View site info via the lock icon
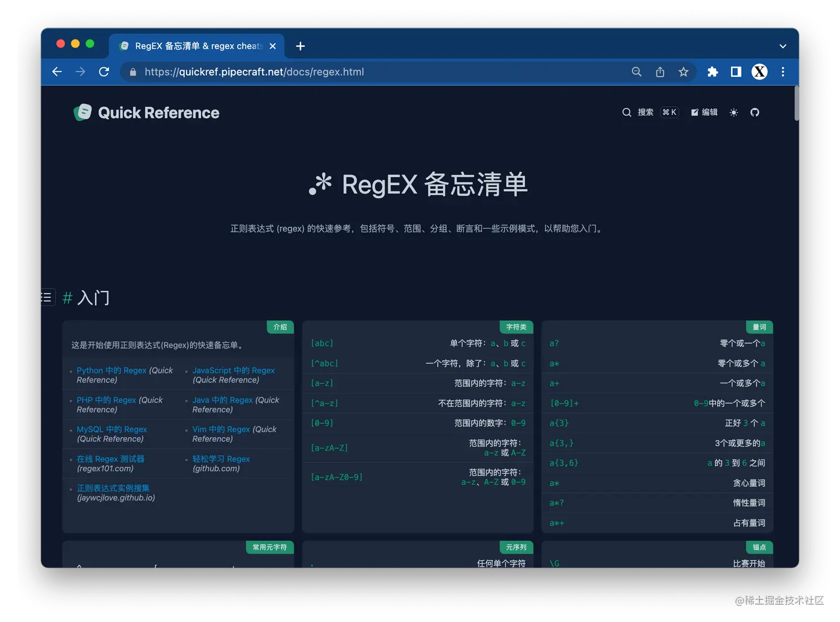Screen dimensions: 840x622 (133, 72)
